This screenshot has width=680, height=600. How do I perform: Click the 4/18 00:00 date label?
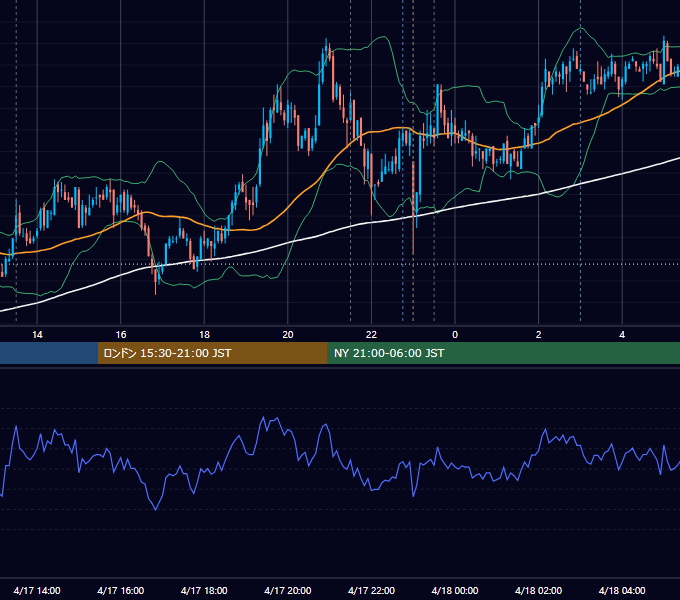(455, 590)
